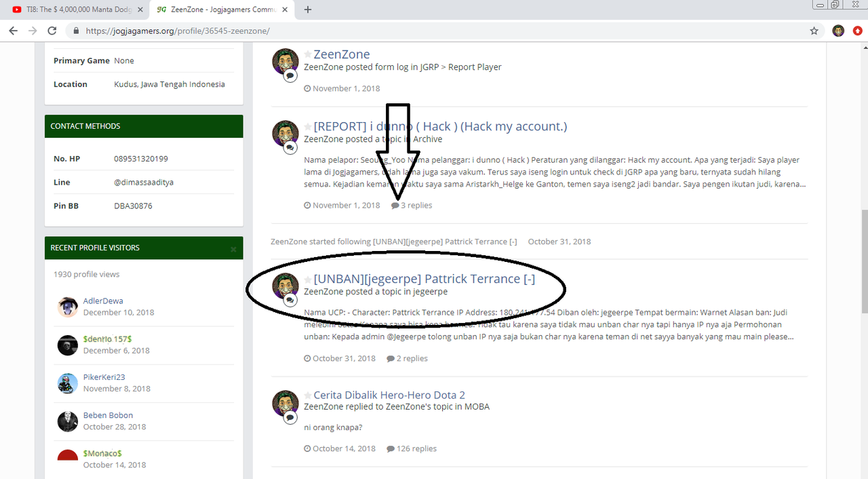Click comment badge on Cerita Dibalik avatar
Viewport: 868px width, 479px height.
coord(290,417)
